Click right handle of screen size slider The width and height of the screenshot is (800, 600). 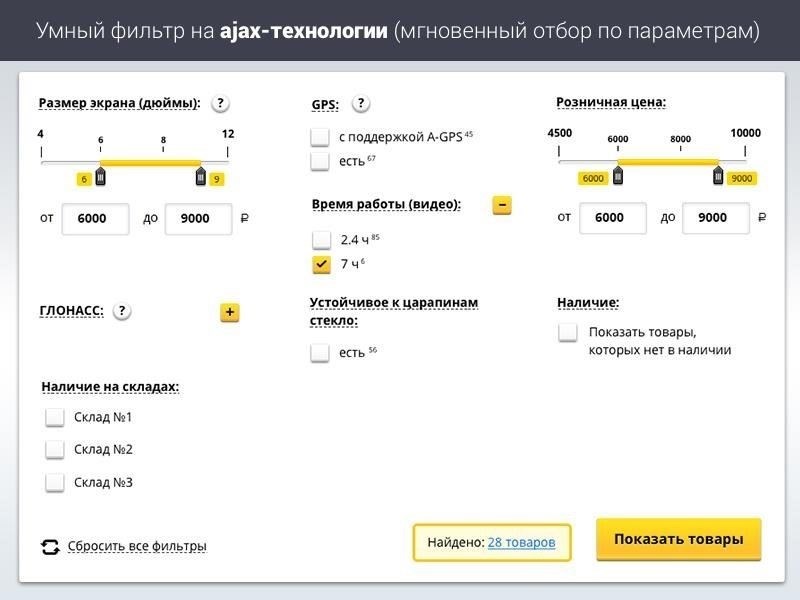click(x=201, y=176)
